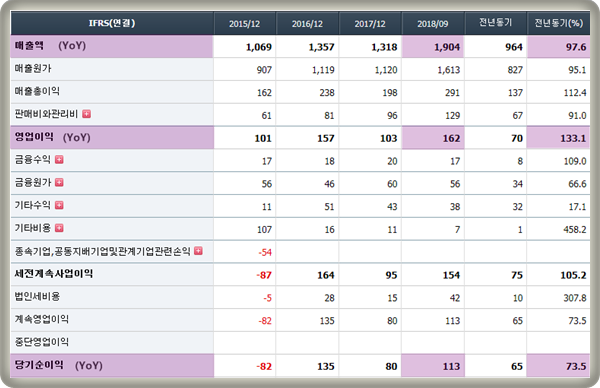
Task: Click the 2016/12 column header
Action: pos(307,24)
